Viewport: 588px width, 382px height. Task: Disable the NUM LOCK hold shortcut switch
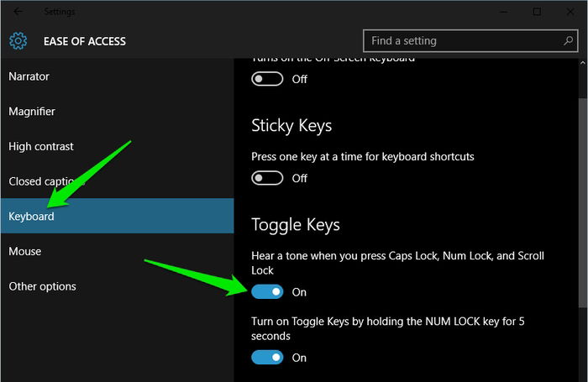267,358
